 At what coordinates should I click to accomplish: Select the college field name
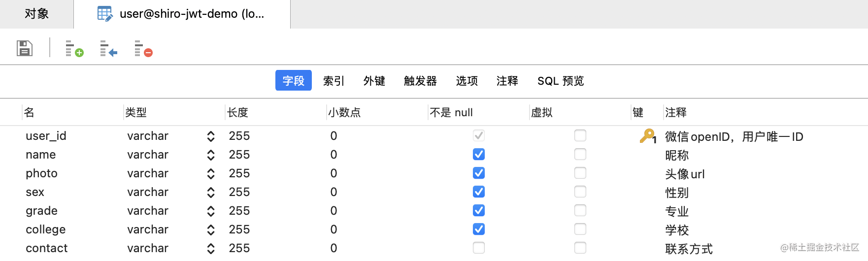pos(45,229)
